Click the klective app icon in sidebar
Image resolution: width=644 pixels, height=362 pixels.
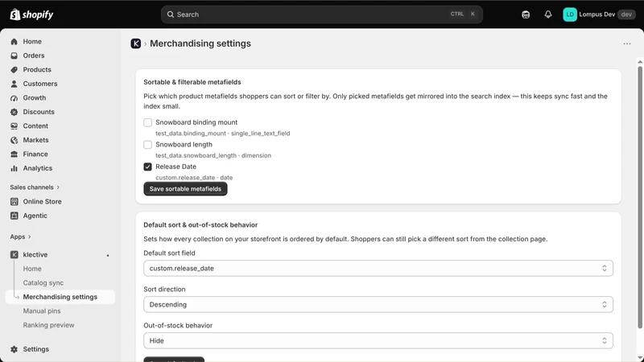(14, 254)
